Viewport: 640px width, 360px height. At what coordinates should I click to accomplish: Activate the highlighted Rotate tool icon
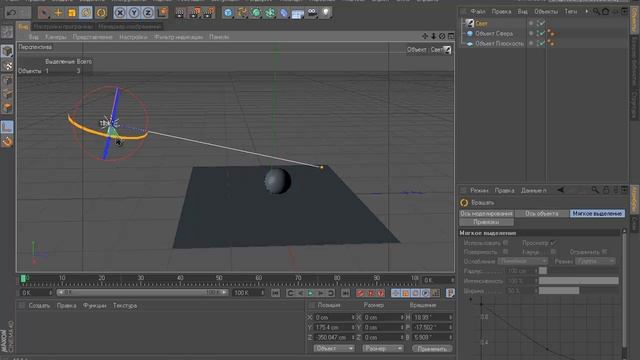[86, 13]
